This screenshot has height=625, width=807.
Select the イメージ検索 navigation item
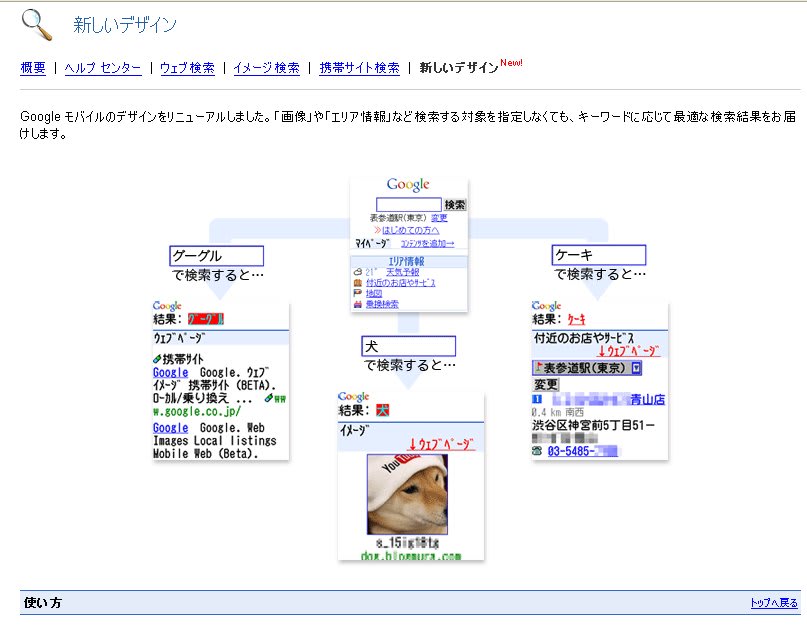[x=266, y=68]
